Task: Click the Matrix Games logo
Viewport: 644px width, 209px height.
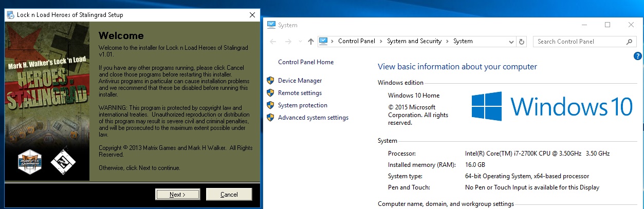Action: point(29,162)
